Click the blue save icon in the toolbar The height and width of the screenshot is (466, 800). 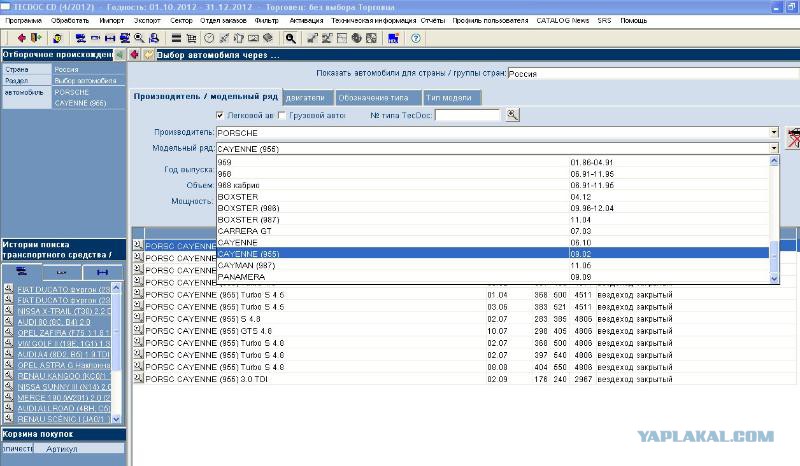[x=393, y=38]
